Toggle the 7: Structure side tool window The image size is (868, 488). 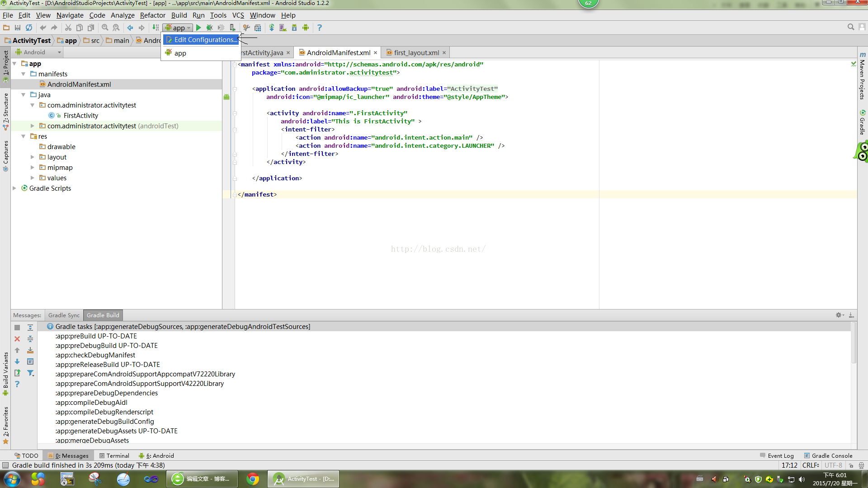point(5,112)
